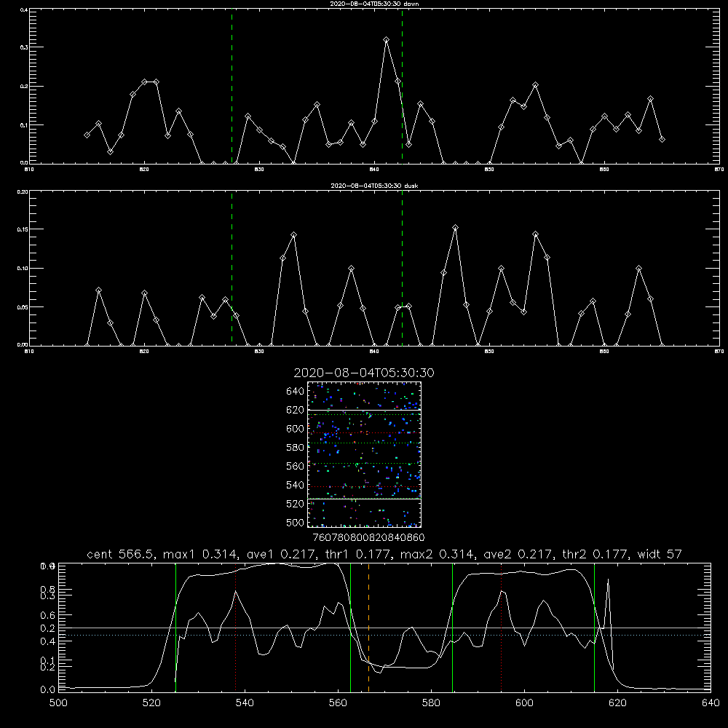Viewport: 728px width, 728px height.
Task: Click the solid white line atop the pixel map
Action: (364, 410)
